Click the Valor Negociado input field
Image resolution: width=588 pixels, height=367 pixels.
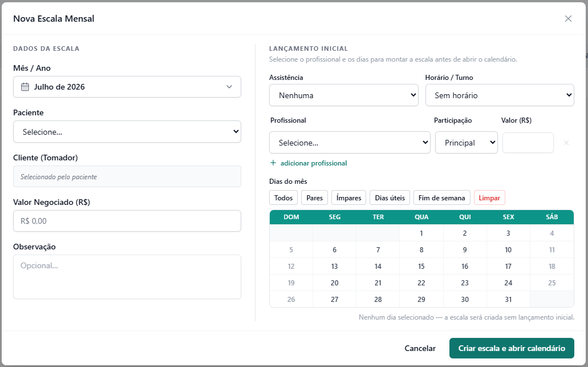pyautogui.click(x=127, y=221)
